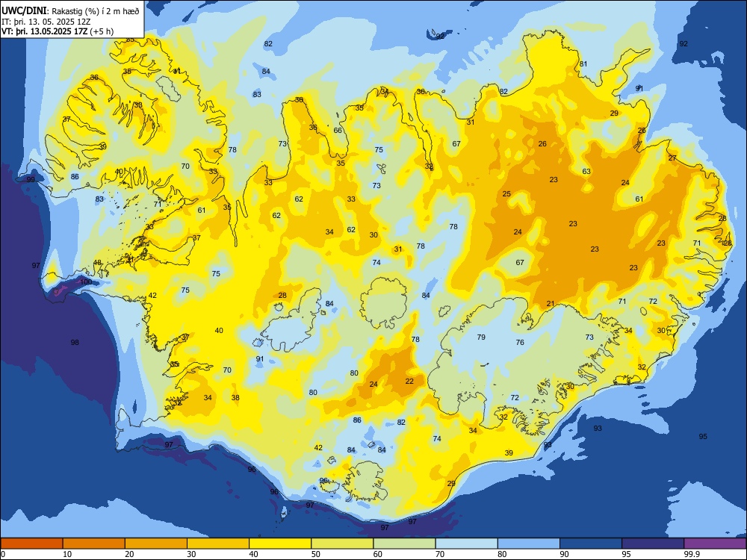Viewport: 747px width, 560px height.
Task: Click the '99.9' label on the legend
Action: coord(692,554)
